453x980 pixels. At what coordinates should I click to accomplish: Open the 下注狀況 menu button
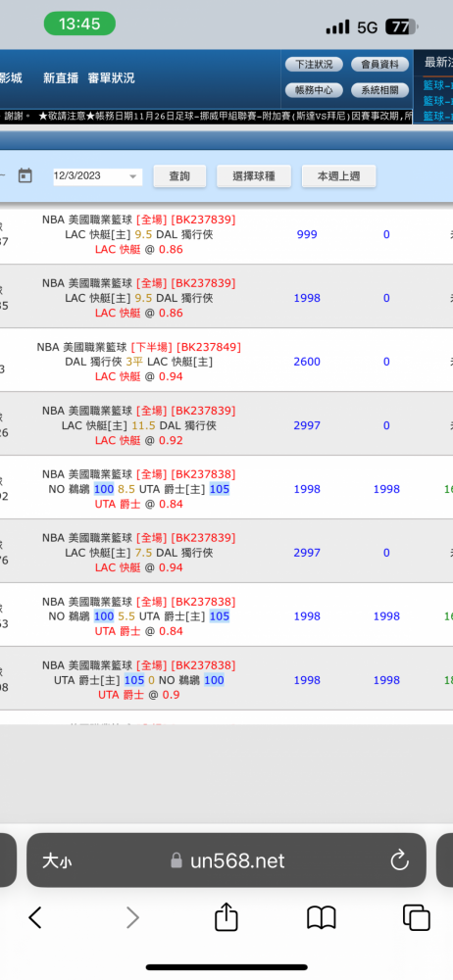point(314,65)
